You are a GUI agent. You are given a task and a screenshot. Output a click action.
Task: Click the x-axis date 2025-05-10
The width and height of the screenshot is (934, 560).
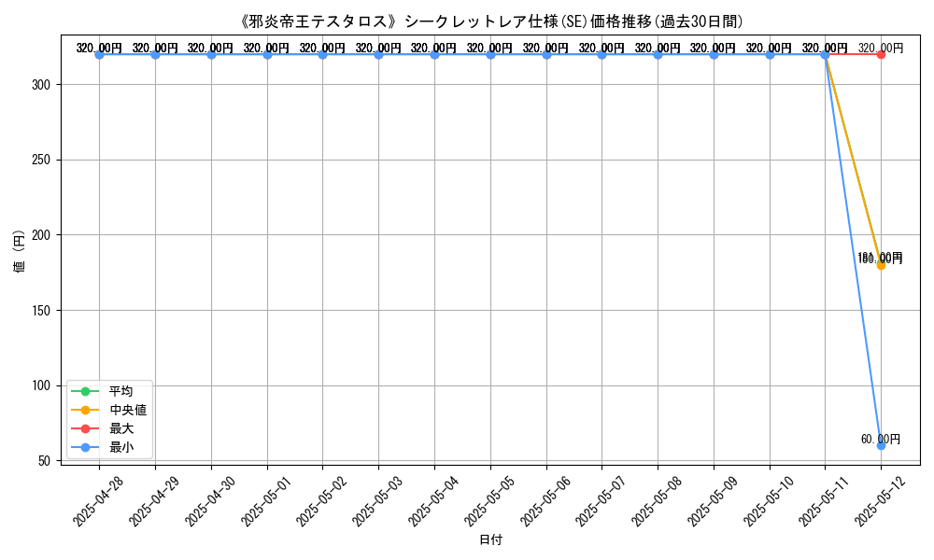pyautogui.click(x=769, y=501)
